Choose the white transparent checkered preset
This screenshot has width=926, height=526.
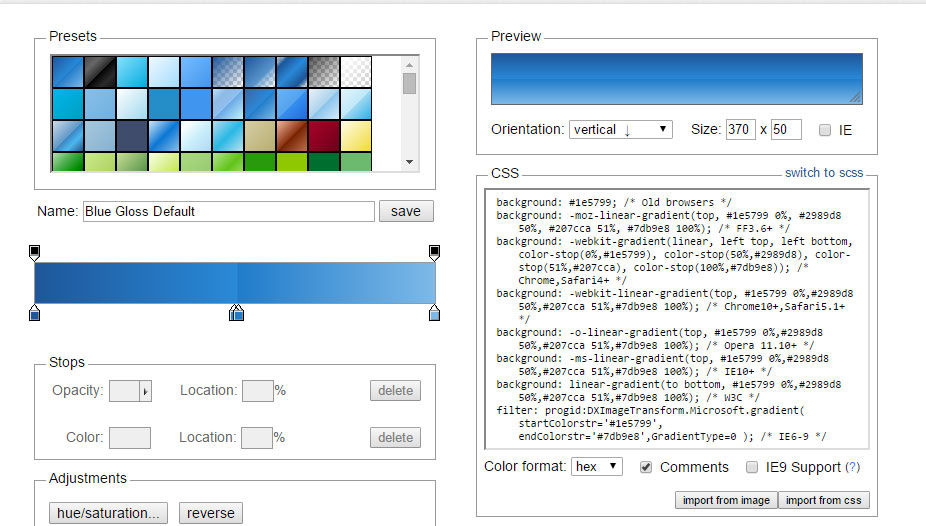356,72
